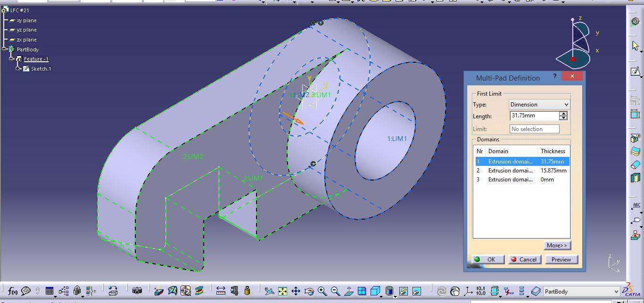Select the Pan view tool

click(296, 291)
